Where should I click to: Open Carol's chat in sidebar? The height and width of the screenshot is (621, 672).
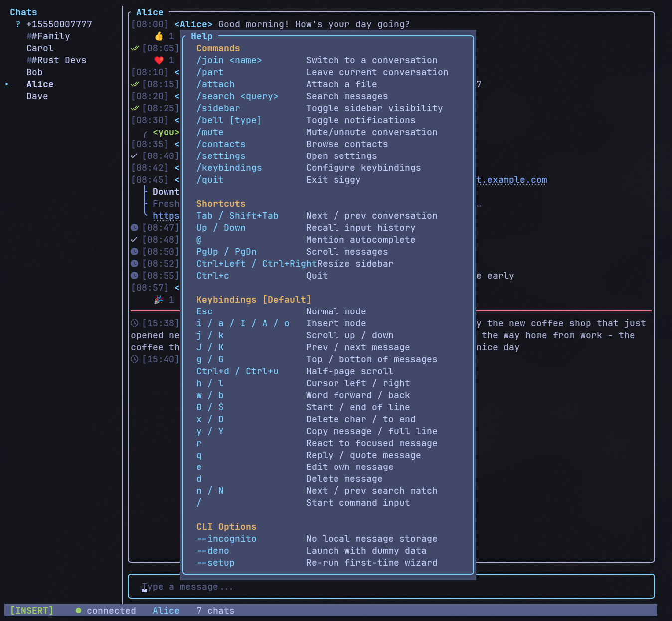(40, 48)
